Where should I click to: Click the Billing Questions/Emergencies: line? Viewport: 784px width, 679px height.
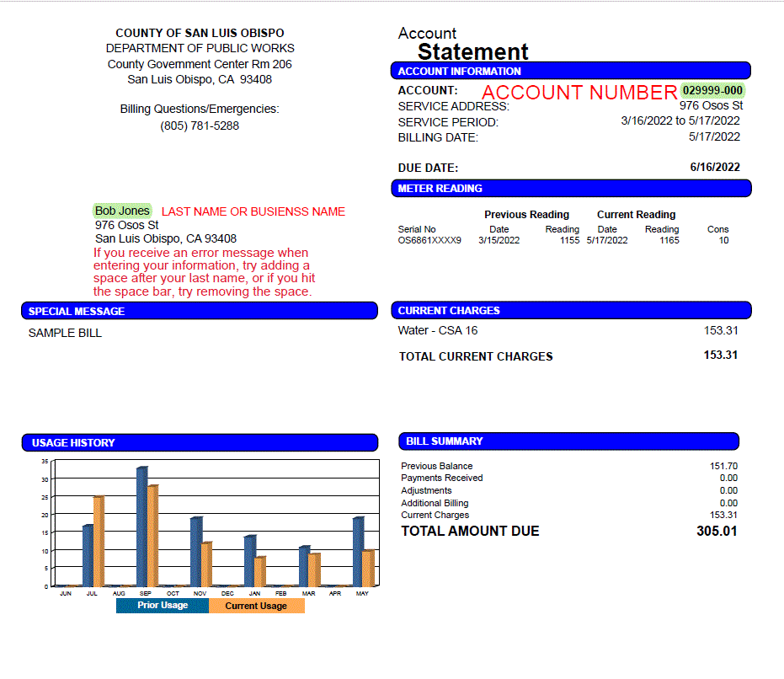point(200,109)
